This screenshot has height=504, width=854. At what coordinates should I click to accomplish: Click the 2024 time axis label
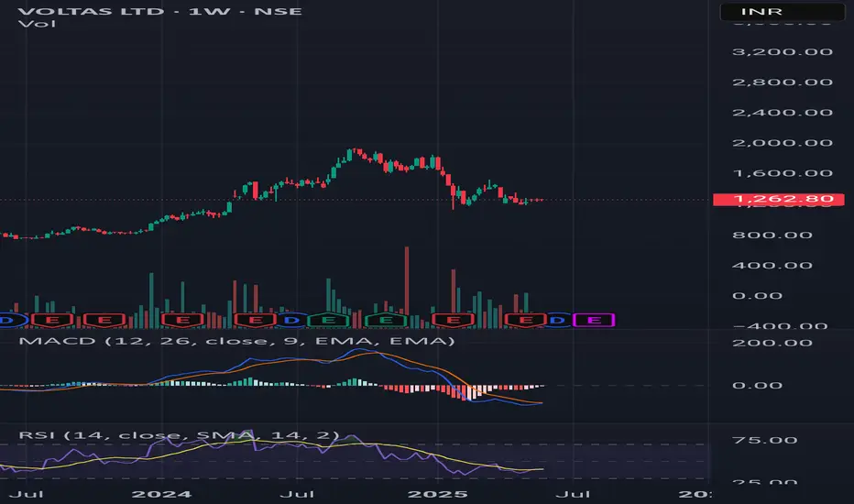click(x=162, y=494)
